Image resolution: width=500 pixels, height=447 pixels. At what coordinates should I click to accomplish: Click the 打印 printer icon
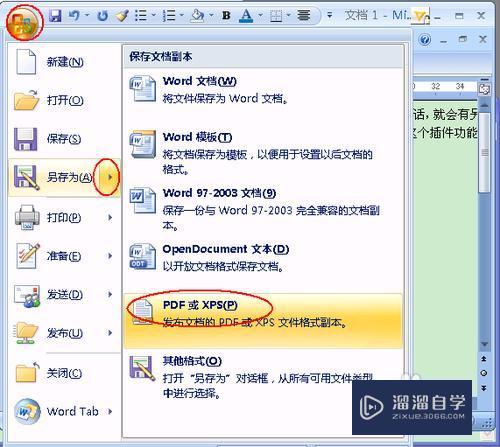coord(27,217)
